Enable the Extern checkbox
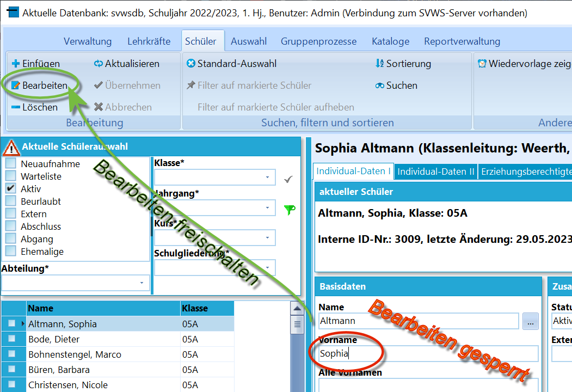 [x=11, y=213]
